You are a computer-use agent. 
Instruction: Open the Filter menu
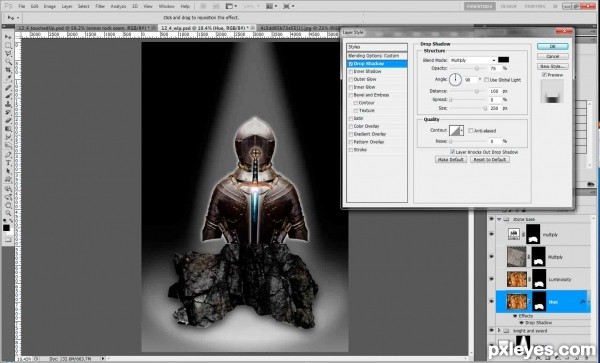point(100,7)
